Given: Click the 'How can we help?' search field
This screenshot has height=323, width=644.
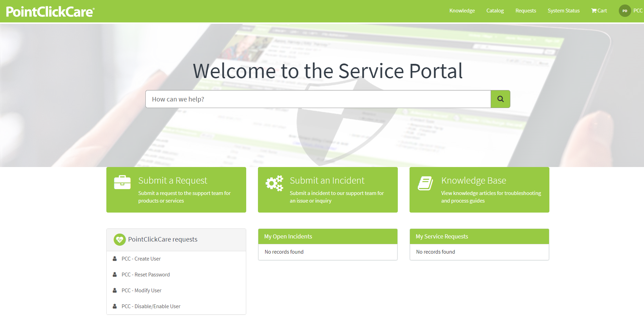Looking at the screenshot, I should 318,99.
